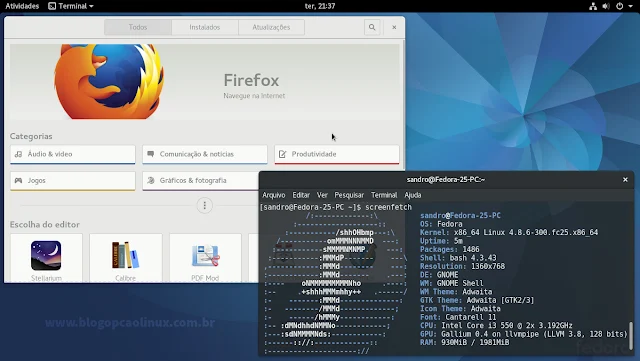This screenshot has width=640, height=361.
Task: Switch to the Instalados tab
Action: 205,27
